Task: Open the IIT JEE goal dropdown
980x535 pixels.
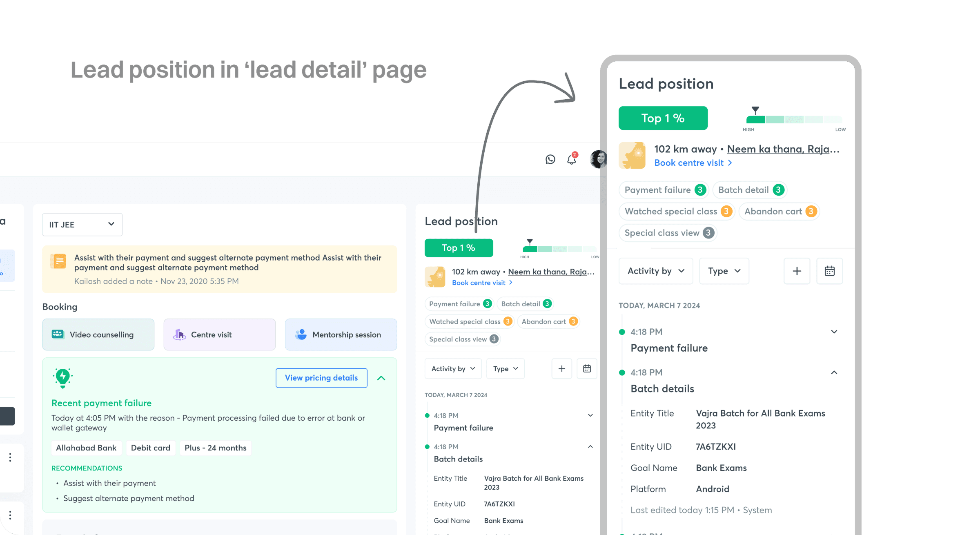Action: tap(82, 224)
